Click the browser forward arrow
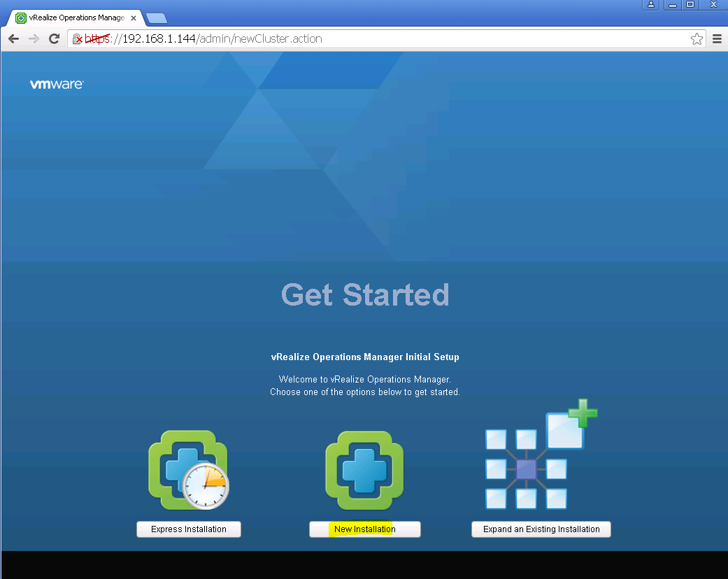Image resolution: width=728 pixels, height=579 pixels. (x=34, y=39)
